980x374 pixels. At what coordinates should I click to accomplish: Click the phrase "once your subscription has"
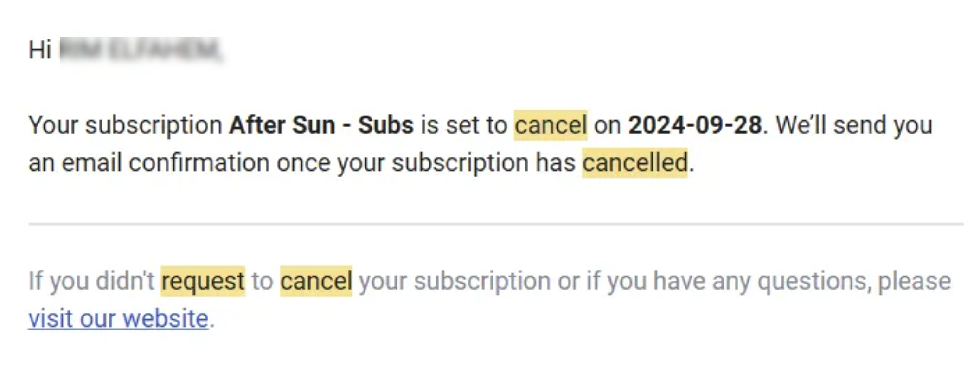click(426, 163)
